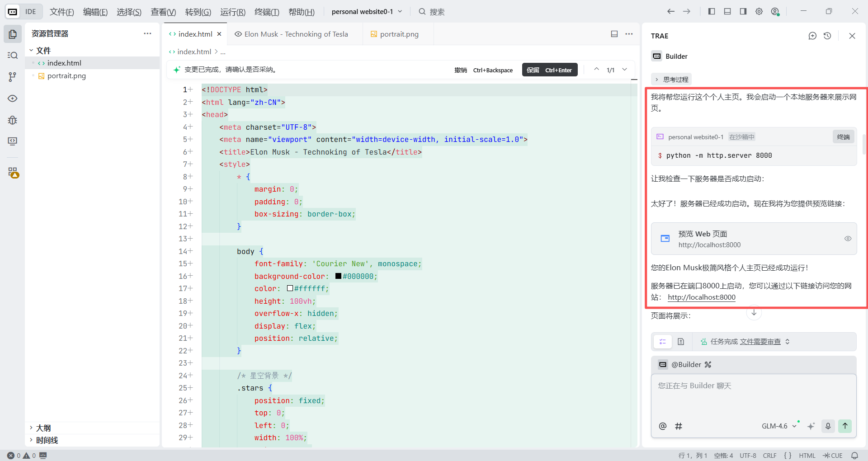Expand the 大纲 outline section
Viewport: 868px width, 461px height.
43,428
